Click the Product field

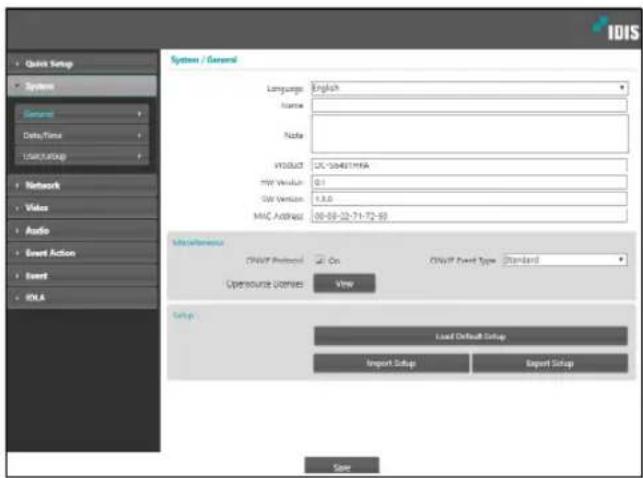(x=470, y=165)
